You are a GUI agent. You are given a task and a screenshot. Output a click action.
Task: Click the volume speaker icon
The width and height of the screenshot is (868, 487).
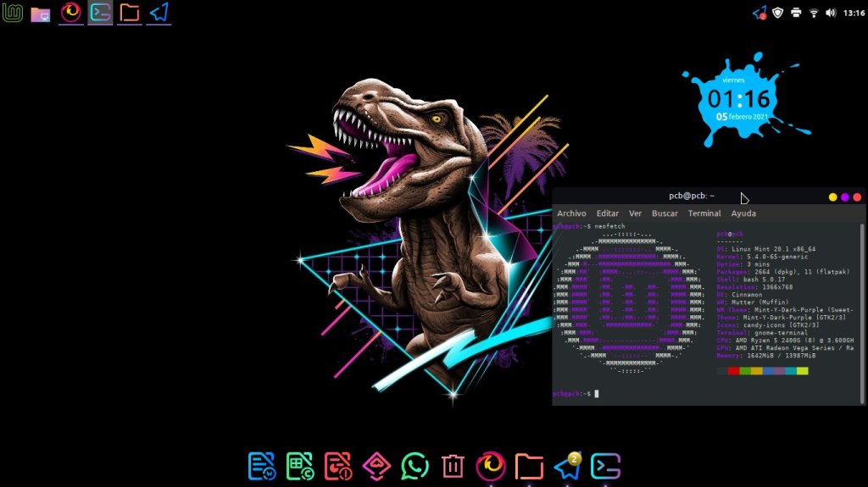click(831, 13)
